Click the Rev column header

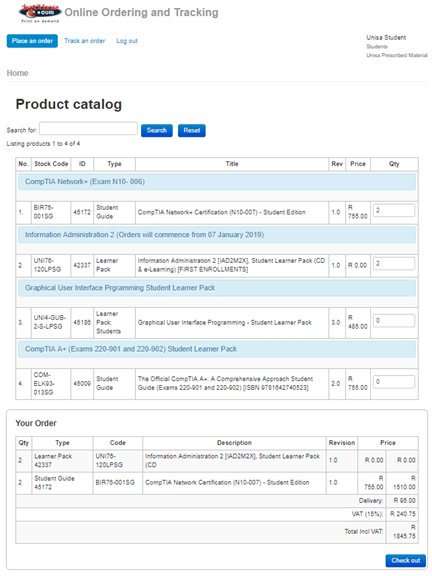point(337,164)
